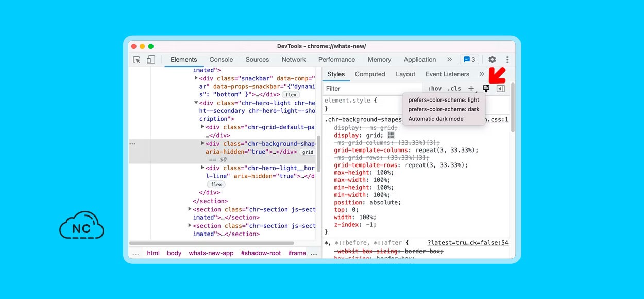Viewport: 644px width, 299px height.
Task: Open DevTools settings gear
Action: tap(492, 60)
